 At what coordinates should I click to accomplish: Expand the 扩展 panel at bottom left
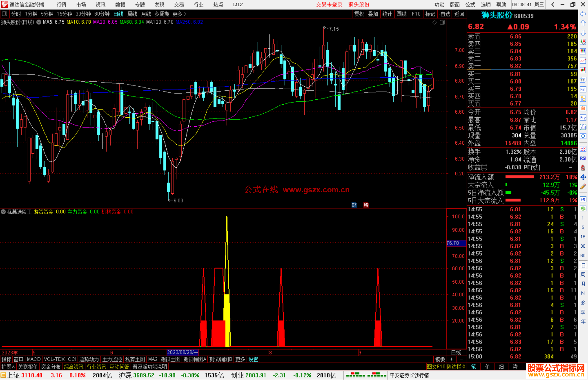pos(8,367)
